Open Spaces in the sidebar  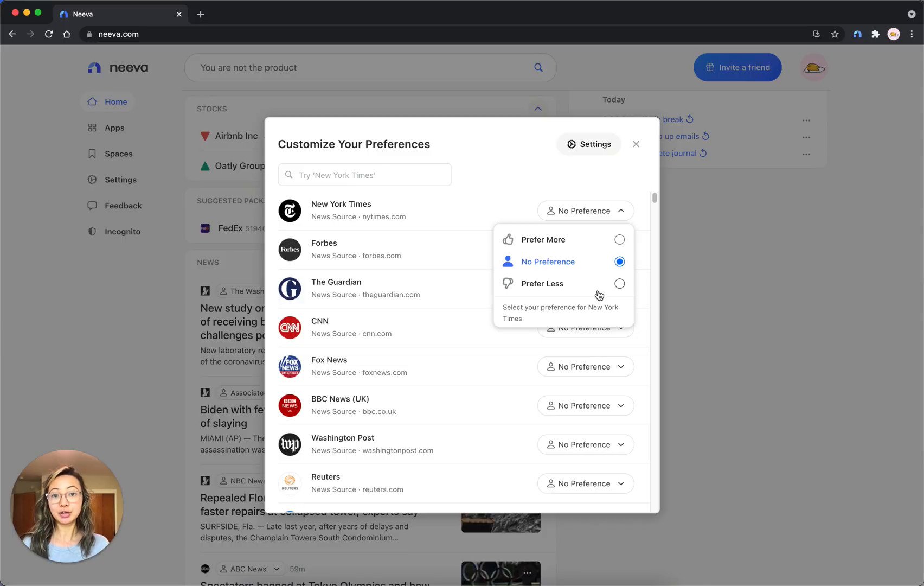[x=111, y=154]
